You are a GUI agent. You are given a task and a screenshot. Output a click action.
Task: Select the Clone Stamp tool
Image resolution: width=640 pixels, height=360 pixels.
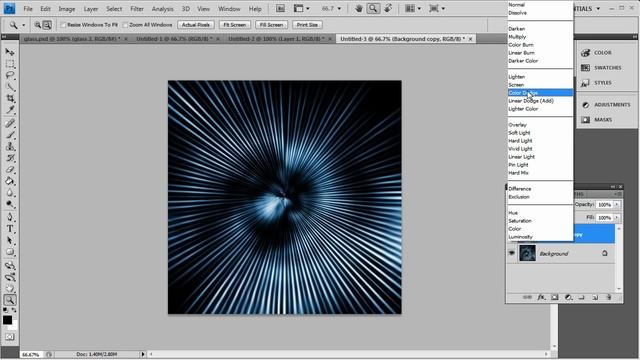pyautogui.click(x=10, y=147)
